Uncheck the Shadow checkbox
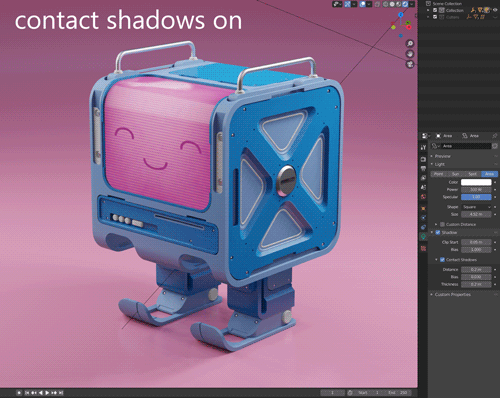 coord(438,232)
